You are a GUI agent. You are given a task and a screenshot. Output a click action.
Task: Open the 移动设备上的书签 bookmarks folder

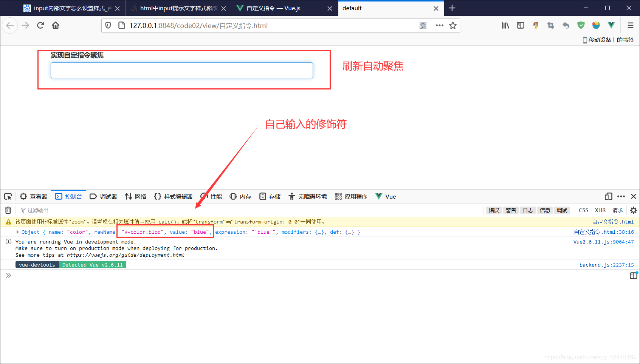click(608, 40)
